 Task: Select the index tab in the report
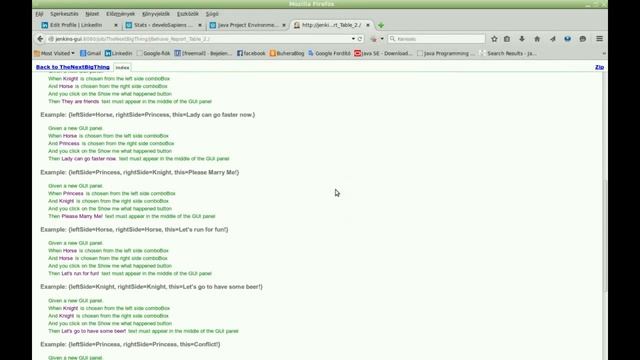click(x=122, y=67)
